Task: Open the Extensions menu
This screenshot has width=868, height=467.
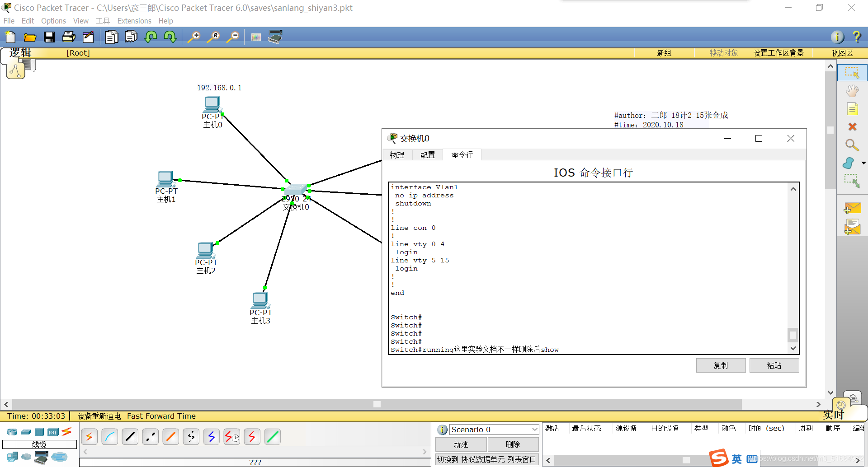Action: pyautogui.click(x=134, y=21)
